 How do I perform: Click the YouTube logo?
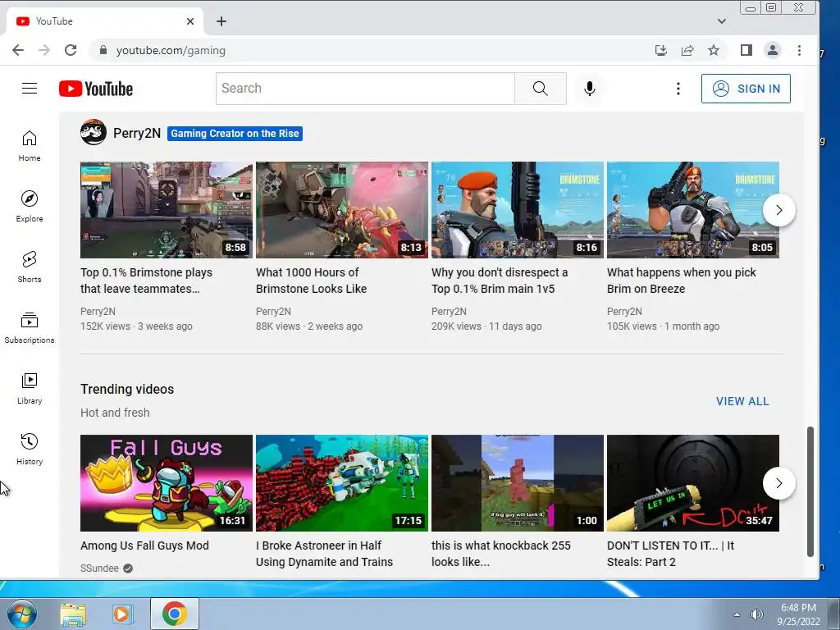point(96,89)
